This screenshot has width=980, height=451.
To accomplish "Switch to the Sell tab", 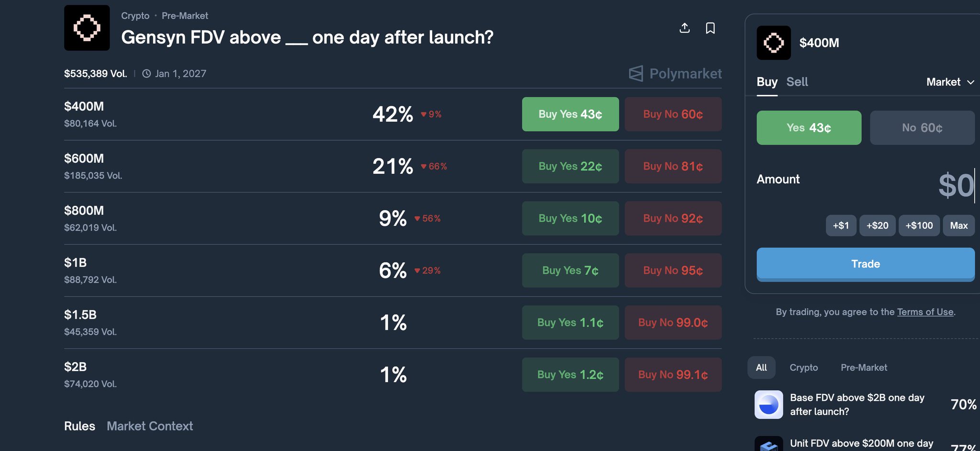I will click(x=797, y=82).
